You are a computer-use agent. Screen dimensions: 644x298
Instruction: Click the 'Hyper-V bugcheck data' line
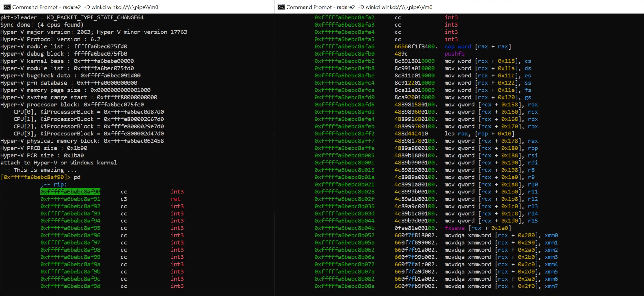71,76
